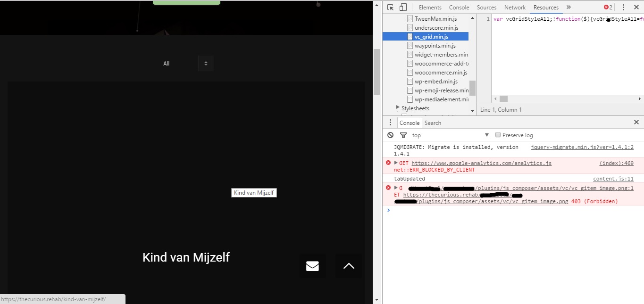
Task: Expand the vc_gitem_image.png error entry
Action: tap(396, 188)
